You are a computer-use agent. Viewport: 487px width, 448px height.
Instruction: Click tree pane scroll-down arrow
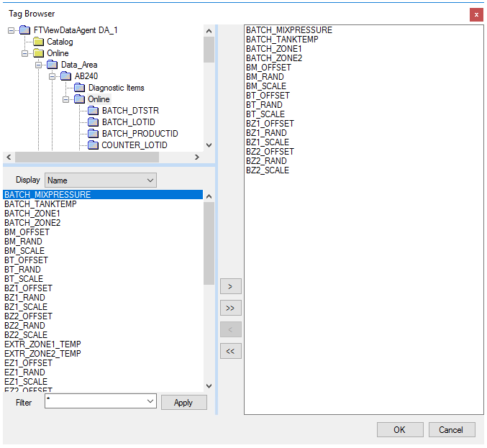click(209, 145)
